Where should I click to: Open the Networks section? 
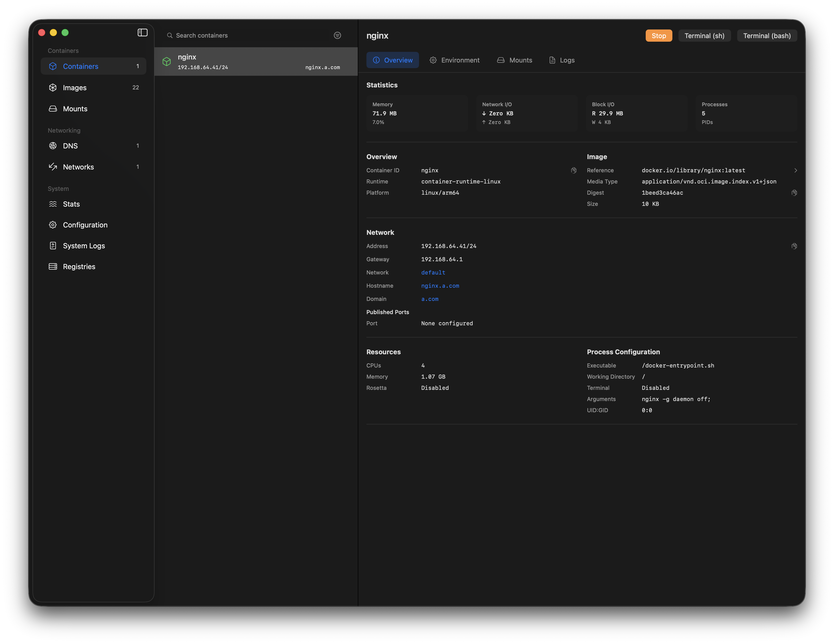tap(78, 167)
